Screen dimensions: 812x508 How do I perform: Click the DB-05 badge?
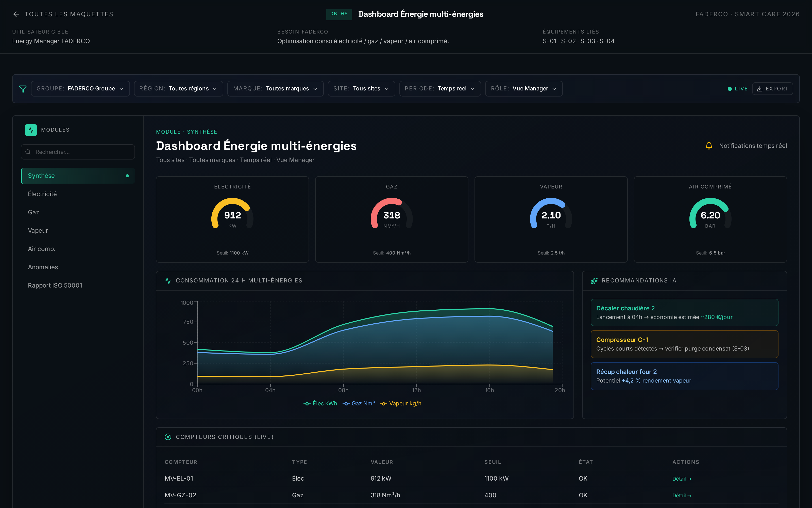pos(339,14)
